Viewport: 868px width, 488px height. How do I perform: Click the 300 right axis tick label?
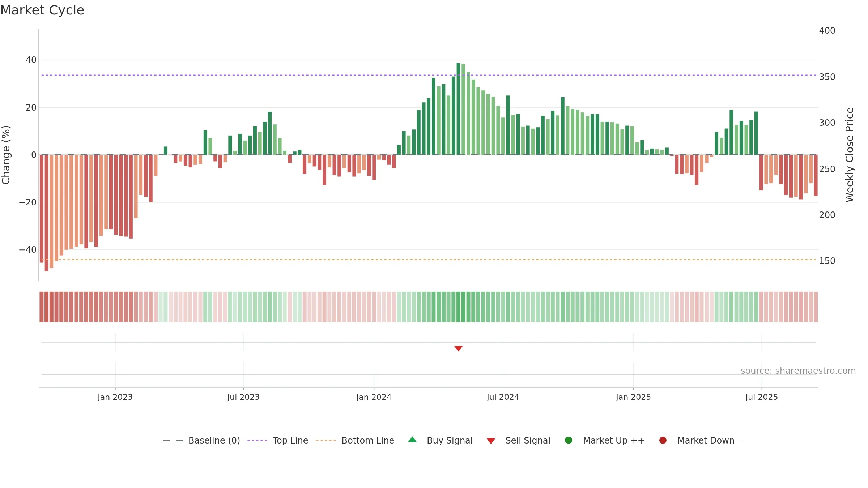pos(827,123)
